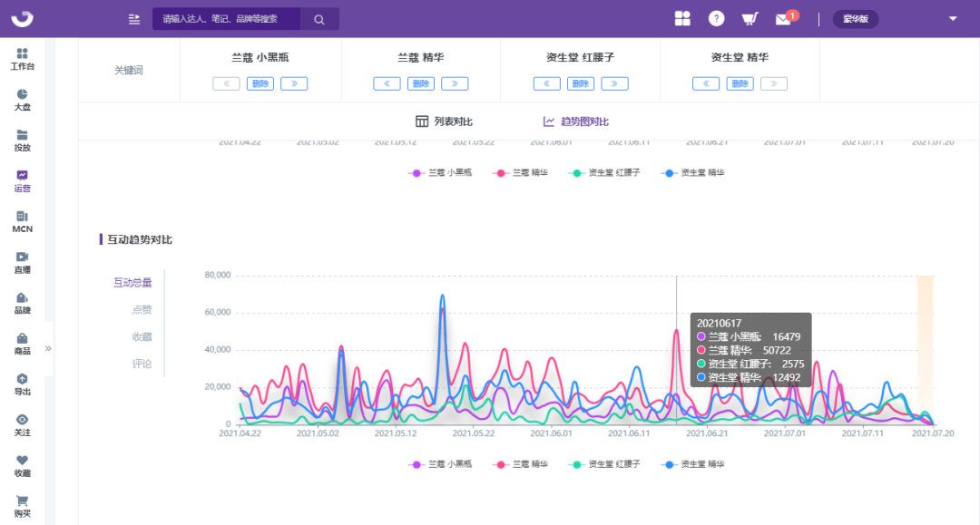Screen dimensions: 980x525
Task: Switch to the MCN section
Action: tap(22, 220)
